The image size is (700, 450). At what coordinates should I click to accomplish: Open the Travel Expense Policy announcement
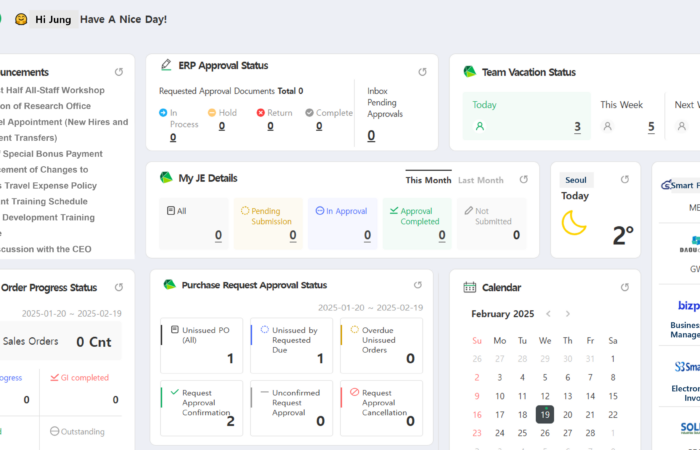pyautogui.click(x=50, y=185)
